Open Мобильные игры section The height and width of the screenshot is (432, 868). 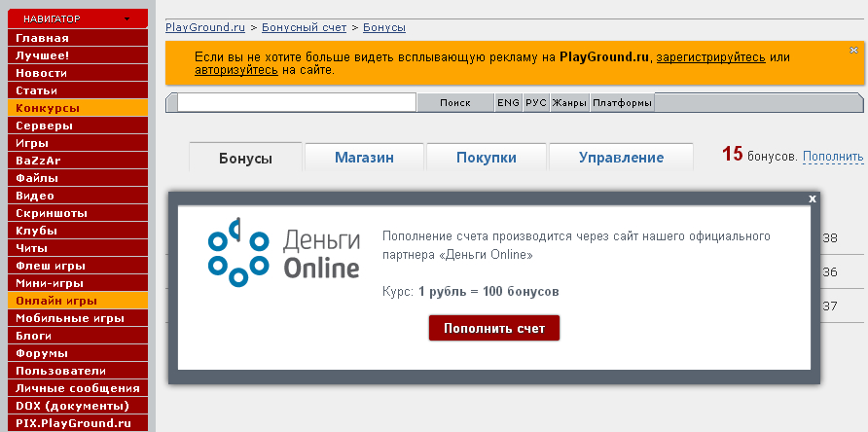point(78,318)
